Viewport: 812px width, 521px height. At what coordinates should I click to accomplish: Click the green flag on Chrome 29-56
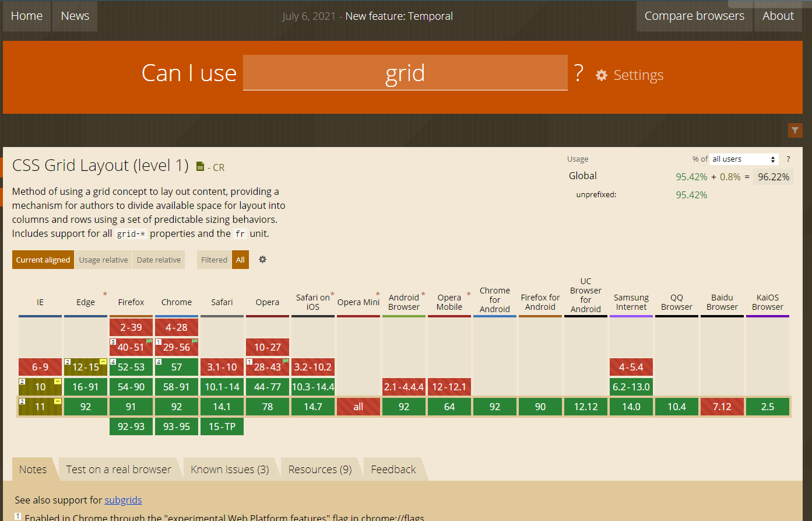pos(195,341)
